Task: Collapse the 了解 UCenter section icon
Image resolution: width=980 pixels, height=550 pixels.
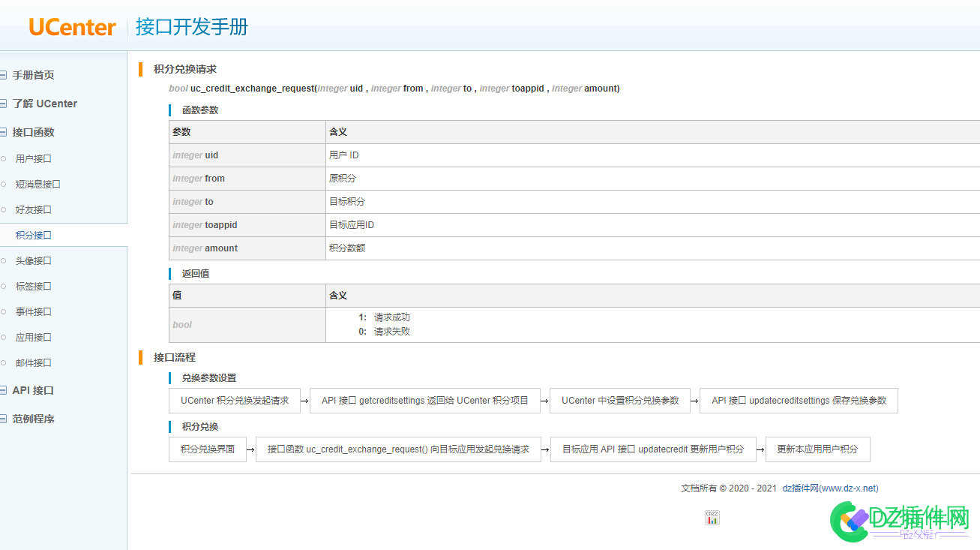Action: 3,104
